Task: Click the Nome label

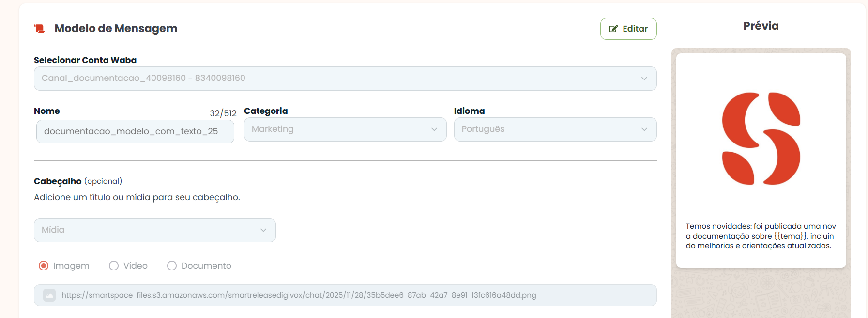Action: [x=47, y=111]
